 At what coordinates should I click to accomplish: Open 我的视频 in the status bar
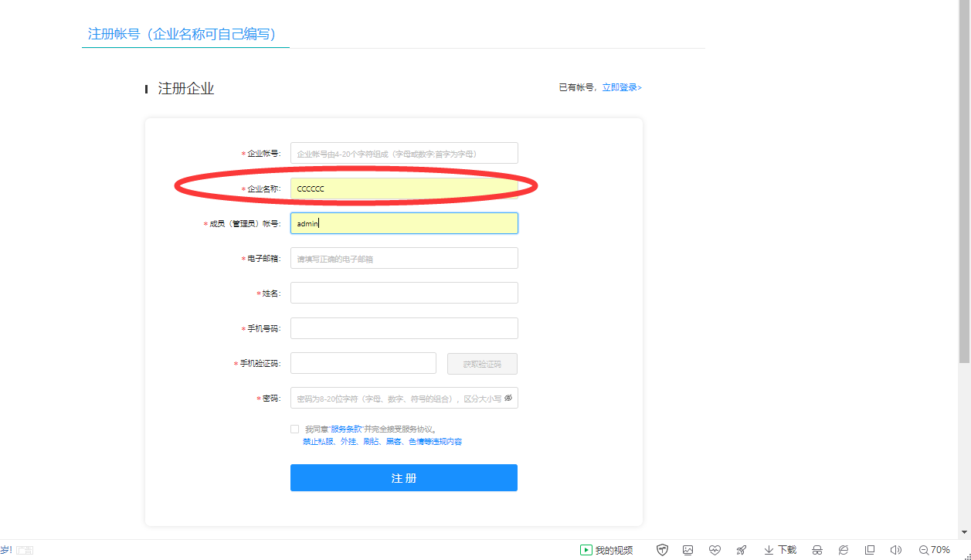tap(606, 550)
